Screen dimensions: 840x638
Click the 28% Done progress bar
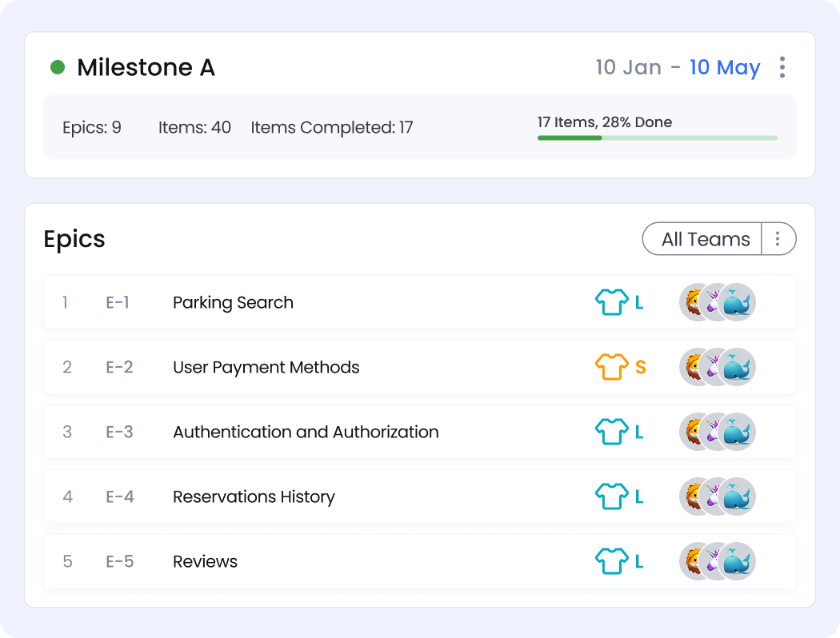[657, 138]
